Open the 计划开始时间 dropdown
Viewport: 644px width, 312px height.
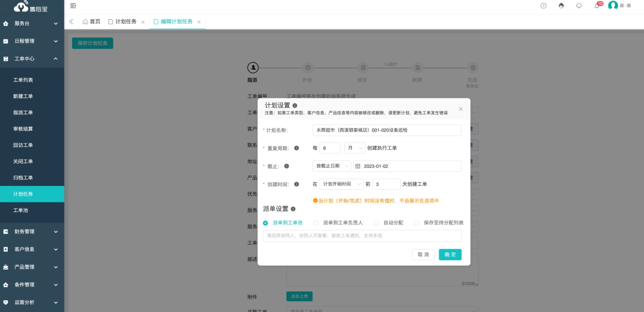pyautogui.click(x=341, y=185)
